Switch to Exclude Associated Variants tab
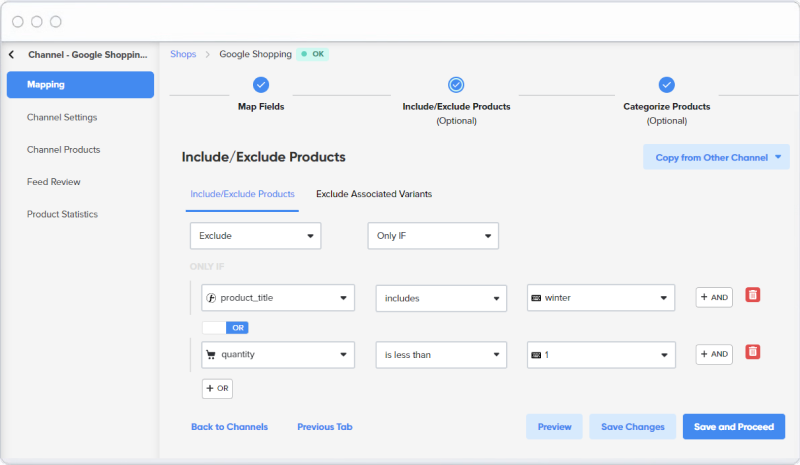Image resolution: width=800 pixels, height=465 pixels. coord(374,194)
